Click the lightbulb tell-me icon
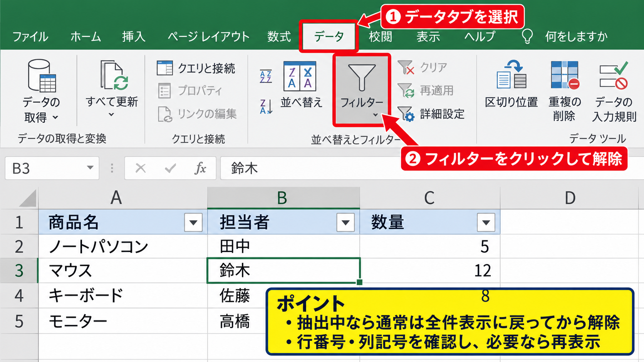The width and height of the screenshot is (644, 362). pyautogui.click(x=527, y=36)
